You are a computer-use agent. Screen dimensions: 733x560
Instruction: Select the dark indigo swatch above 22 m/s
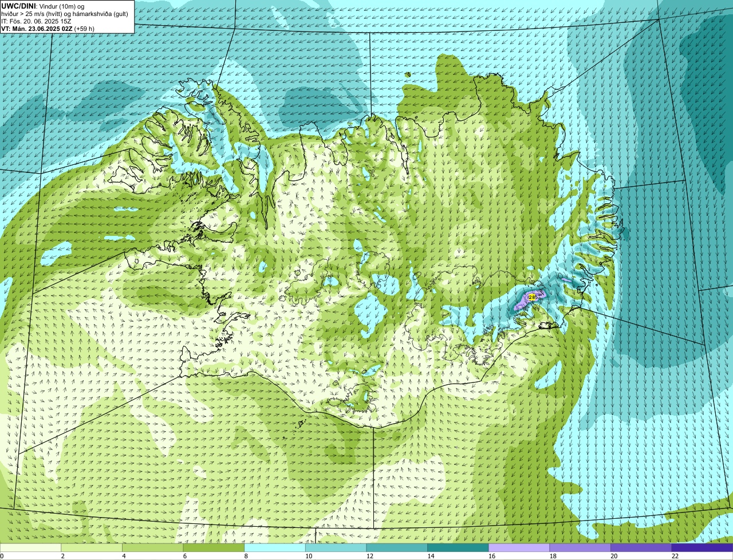pos(702,547)
